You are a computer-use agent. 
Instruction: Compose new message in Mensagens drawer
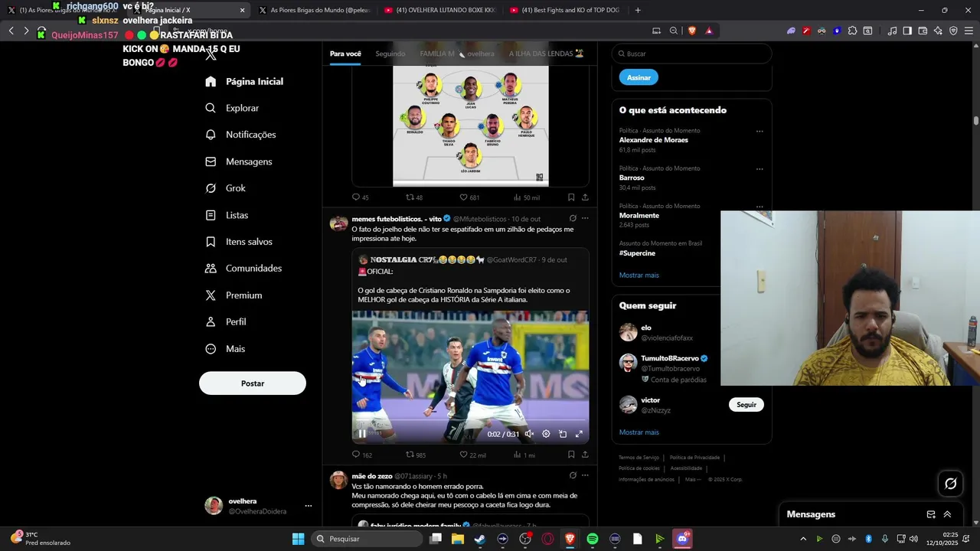pyautogui.click(x=931, y=514)
